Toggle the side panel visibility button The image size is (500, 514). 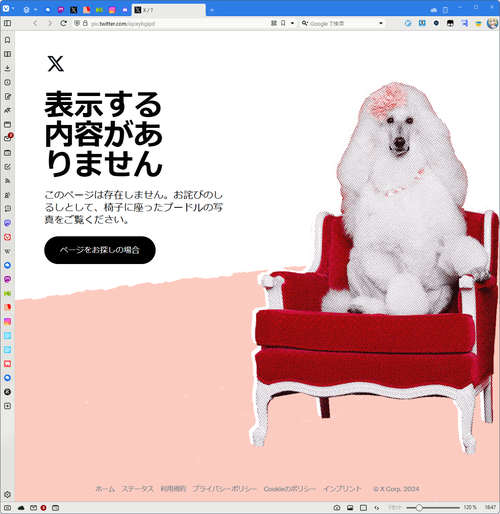[x=7, y=23]
